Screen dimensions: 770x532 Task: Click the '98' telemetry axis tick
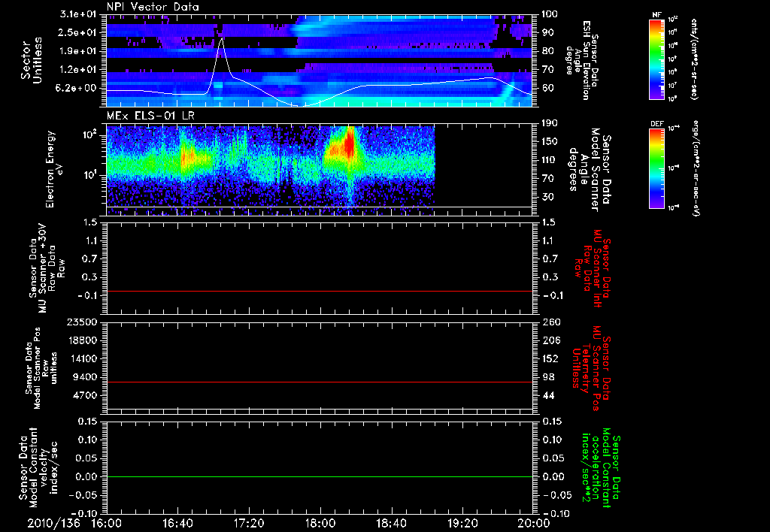tap(547, 377)
